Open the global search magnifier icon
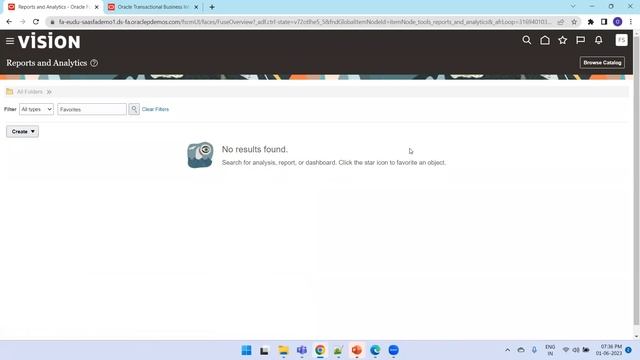 [527, 40]
